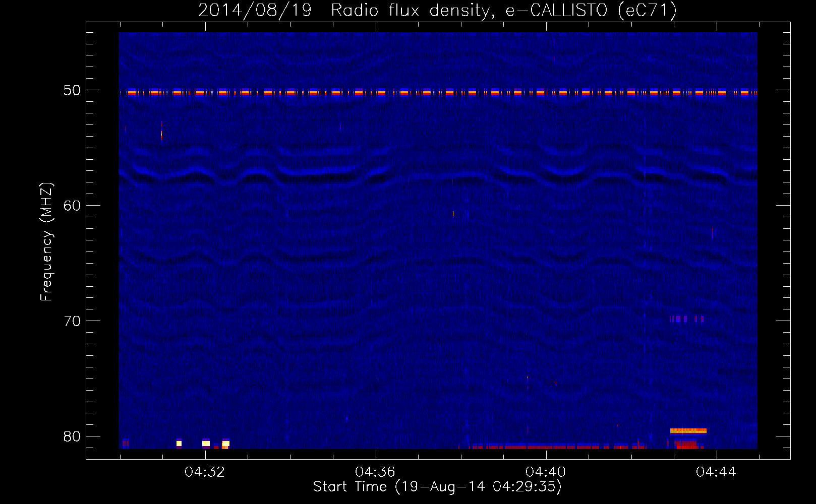The image size is (816, 504).
Task: Click the '04:32' time tick label
Action: (205, 472)
